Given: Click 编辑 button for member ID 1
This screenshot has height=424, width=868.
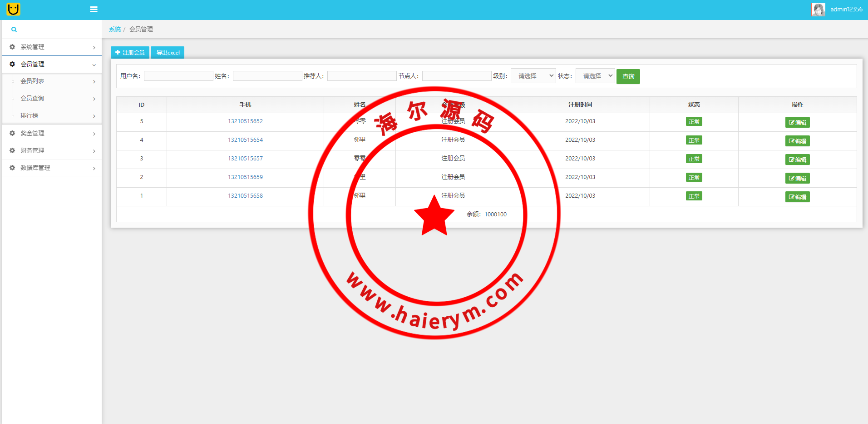Looking at the screenshot, I should point(797,197).
